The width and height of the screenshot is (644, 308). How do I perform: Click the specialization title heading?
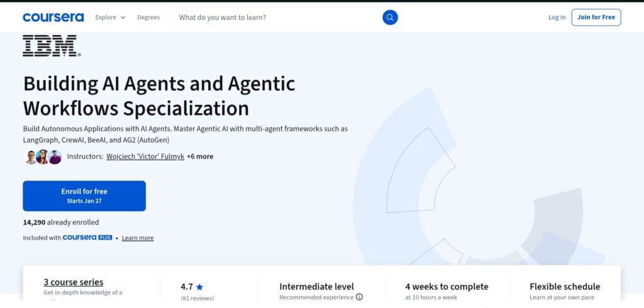(x=159, y=96)
